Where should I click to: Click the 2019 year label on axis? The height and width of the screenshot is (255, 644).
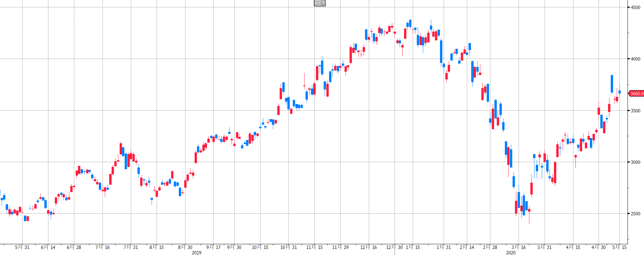point(197,253)
